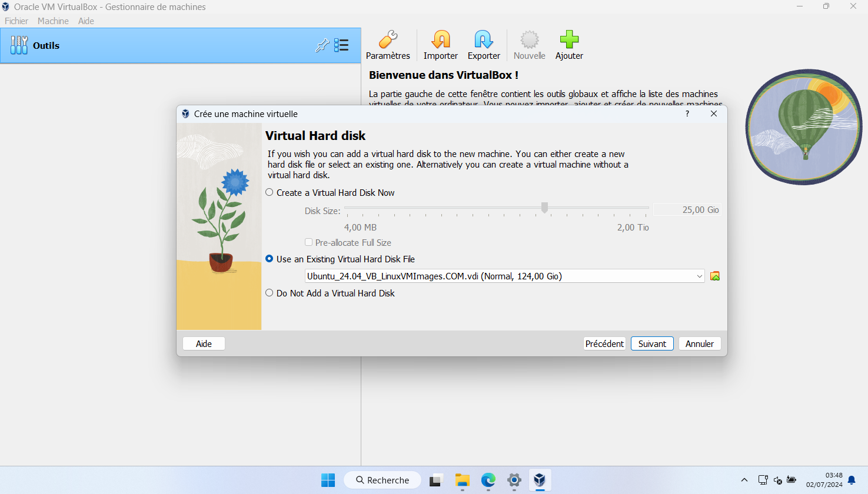868x494 pixels.
Task: Open the Aide menu
Action: click(x=86, y=21)
